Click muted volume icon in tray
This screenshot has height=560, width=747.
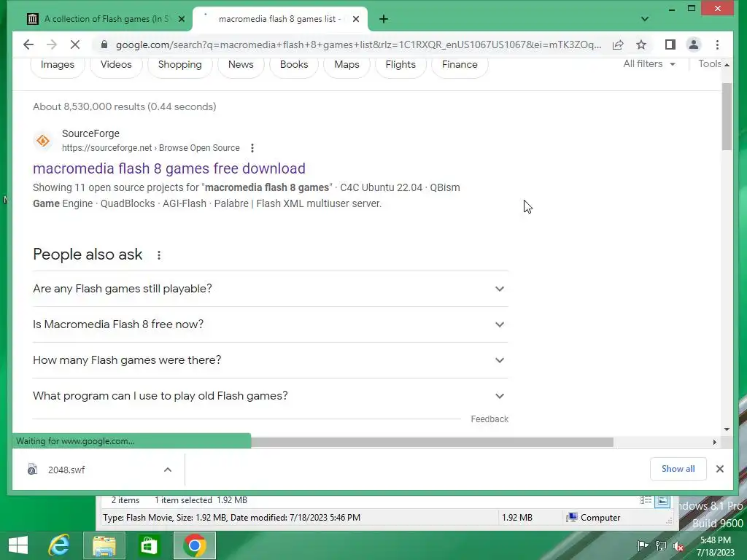tap(678, 545)
